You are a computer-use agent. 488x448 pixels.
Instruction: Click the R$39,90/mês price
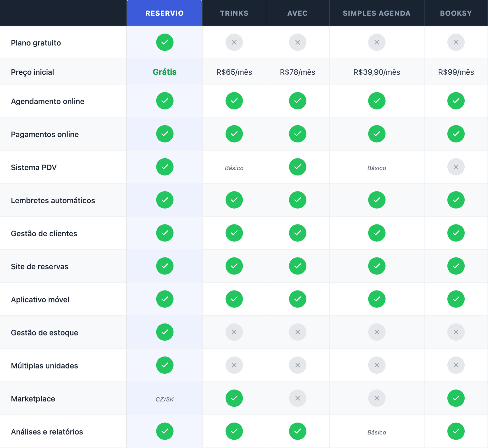point(376,72)
